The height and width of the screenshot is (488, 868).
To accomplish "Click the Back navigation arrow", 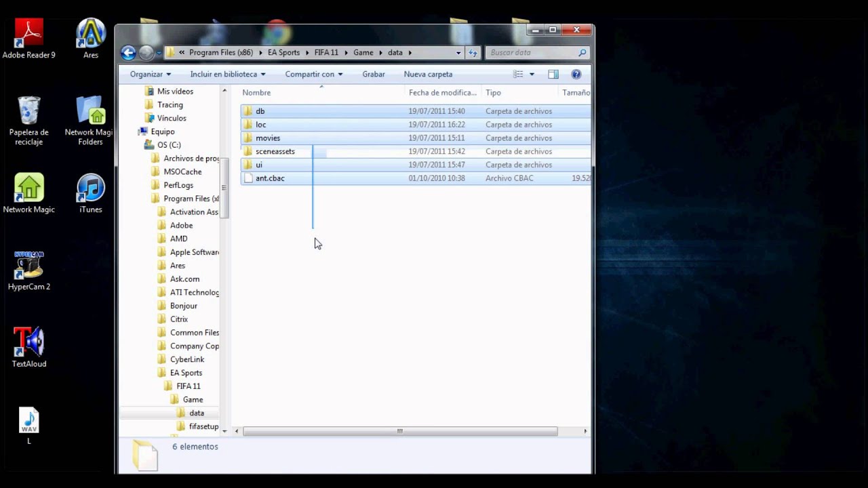I will click(128, 52).
